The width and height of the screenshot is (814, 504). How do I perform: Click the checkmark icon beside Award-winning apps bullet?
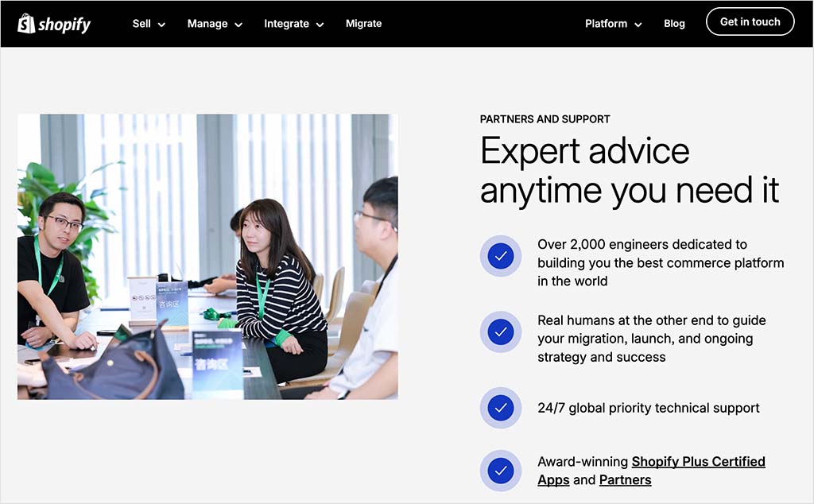coord(500,471)
